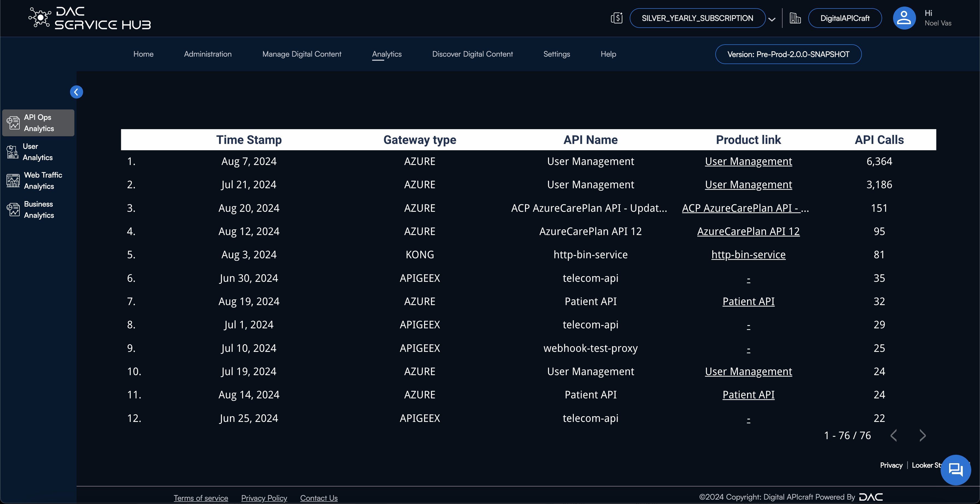This screenshot has height=504, width=980.
Task: Open Discover Digital Content menu
Action: [x=472, y=54]
